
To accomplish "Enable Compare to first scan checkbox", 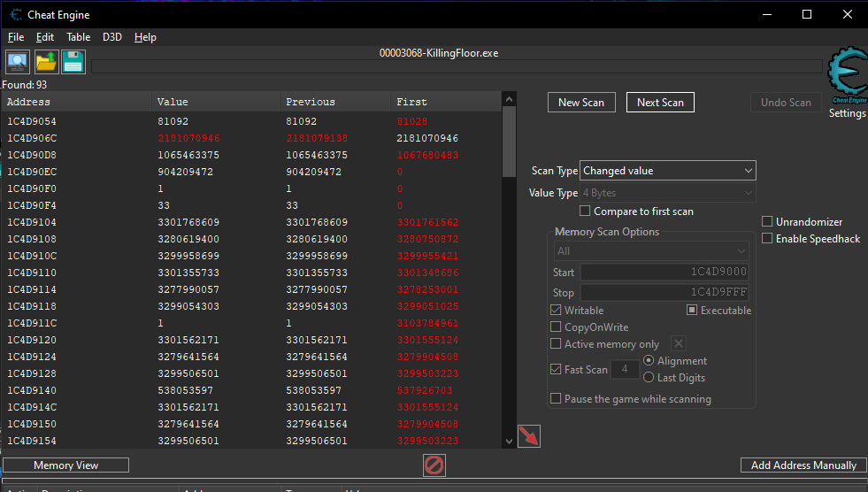I will [585, 211].
